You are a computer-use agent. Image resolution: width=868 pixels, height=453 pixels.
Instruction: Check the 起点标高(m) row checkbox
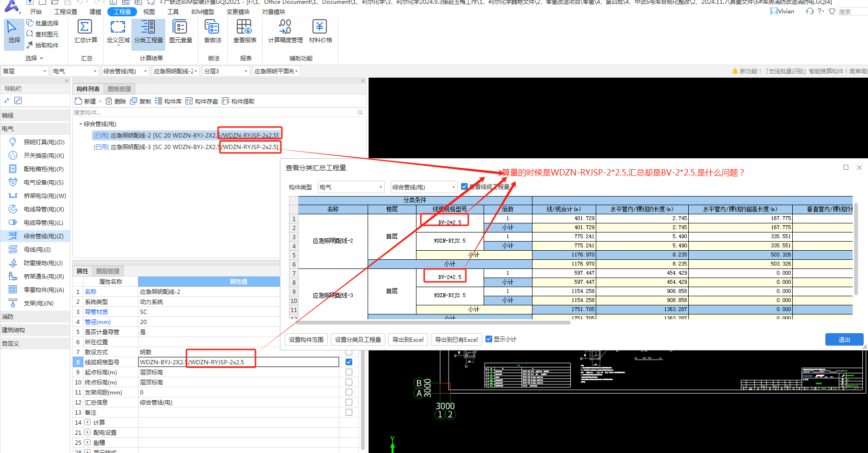349,372
